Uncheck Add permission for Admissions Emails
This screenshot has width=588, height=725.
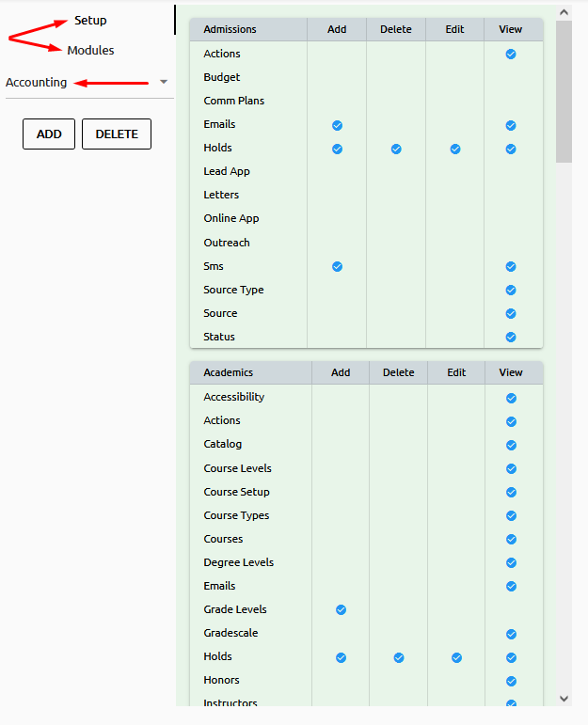(337, 125)
